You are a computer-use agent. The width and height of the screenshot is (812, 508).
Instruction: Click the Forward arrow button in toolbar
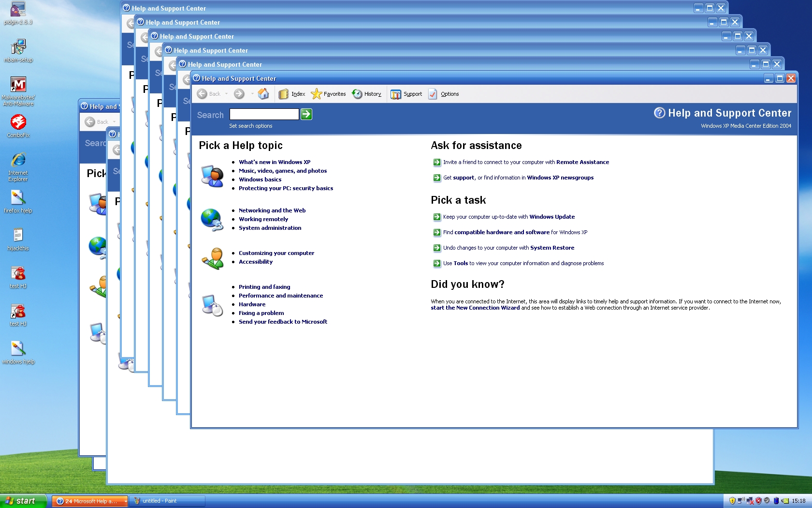click(239, 94)
